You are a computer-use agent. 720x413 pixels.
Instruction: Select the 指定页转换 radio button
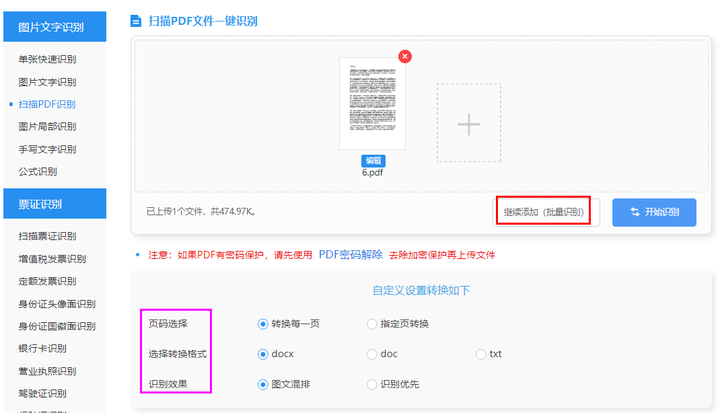(x=371, y=324)
